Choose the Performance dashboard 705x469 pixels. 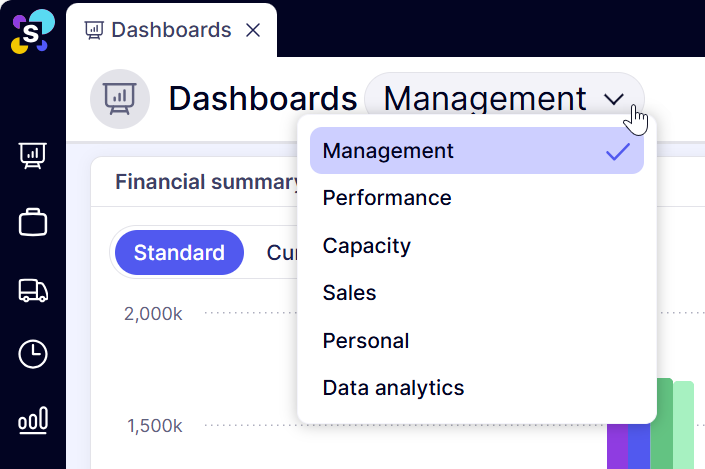coord(387,198)
